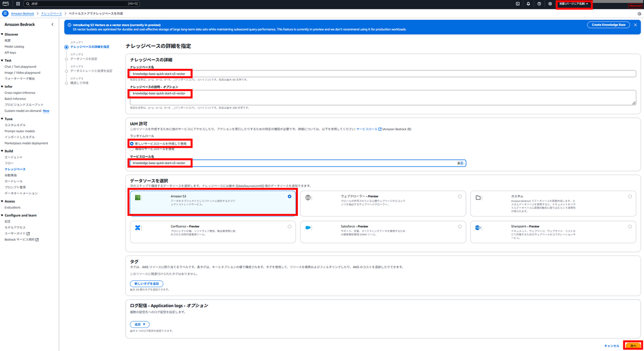Open the CloudShell terminal icon
Screen dimensions: 644x351
pos(518,4)
